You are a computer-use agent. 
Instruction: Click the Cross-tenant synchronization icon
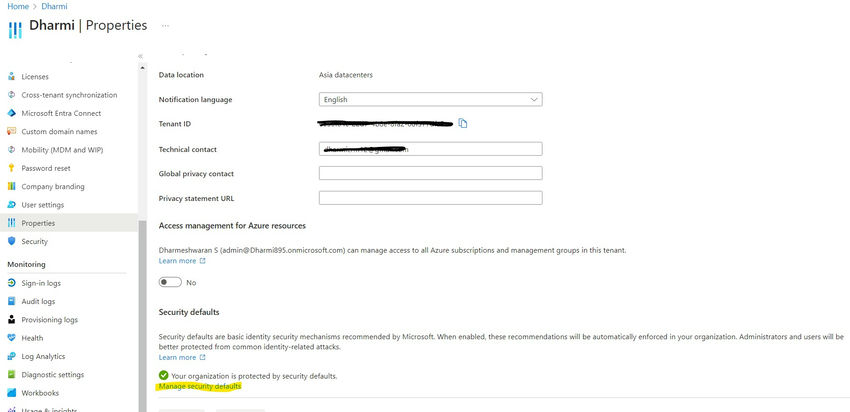[x=11, y=95]
